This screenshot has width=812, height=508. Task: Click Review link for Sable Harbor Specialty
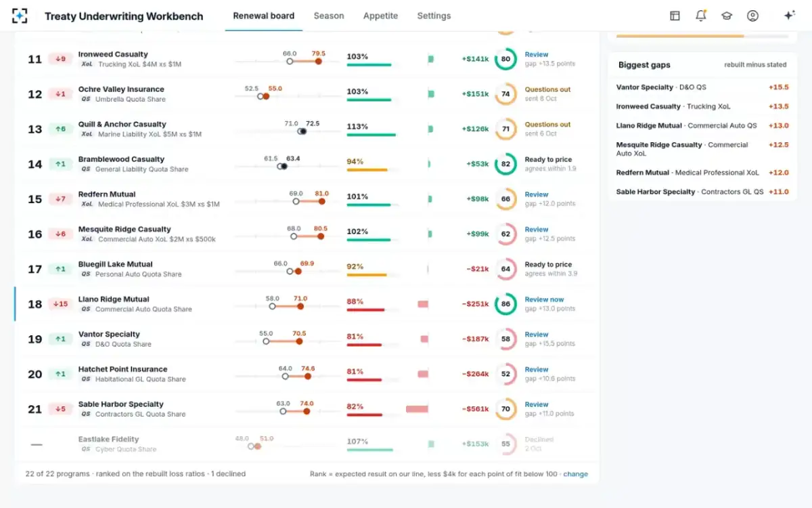pos(537,404)
